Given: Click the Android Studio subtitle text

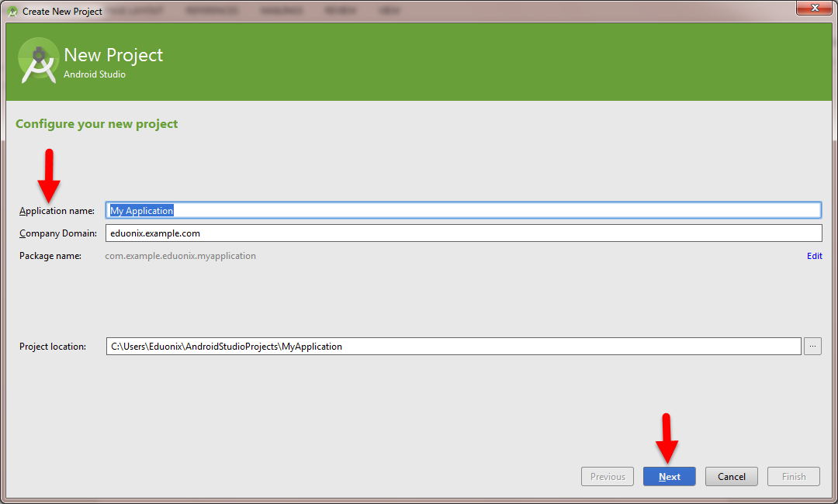Looking at the screenshot, I should [95, 74].
